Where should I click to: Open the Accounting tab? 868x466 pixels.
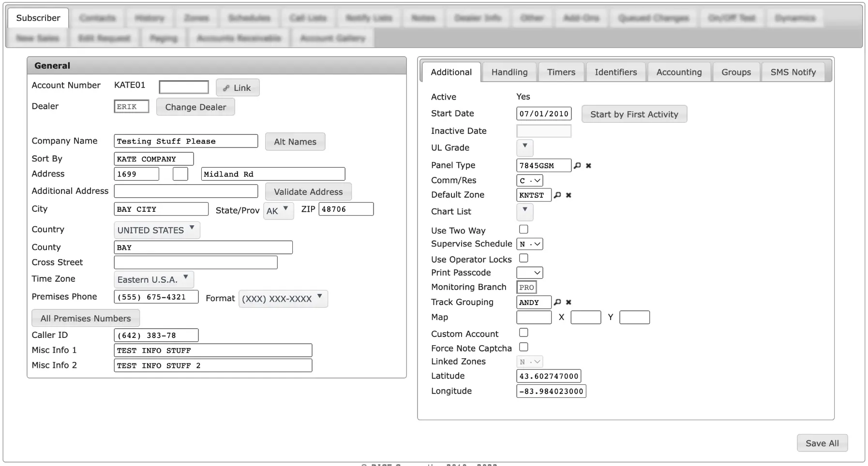click(679, 72)
